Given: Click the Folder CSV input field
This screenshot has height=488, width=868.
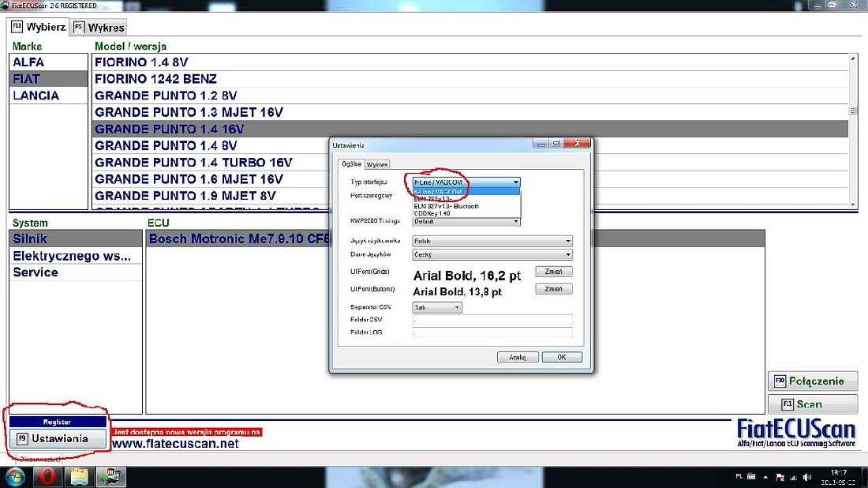Looking at the screenshot, I should [x=492, y=320].
